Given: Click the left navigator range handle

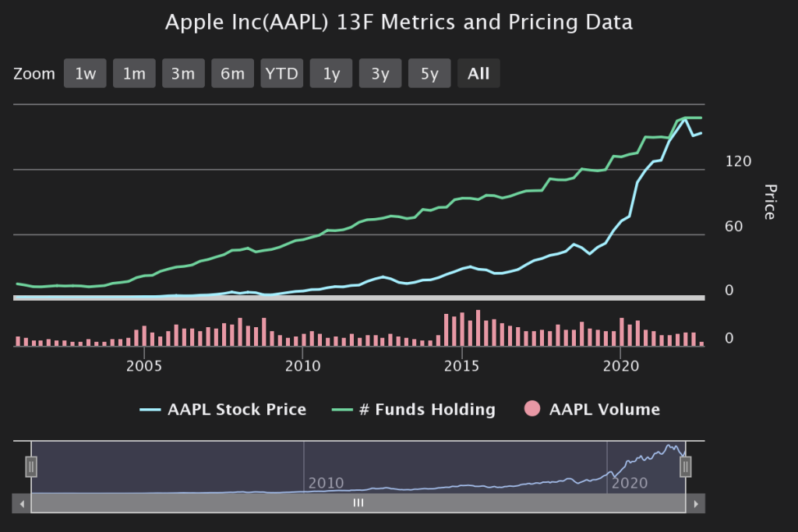Looking at the screenshot, I should [x=31, y=467].
